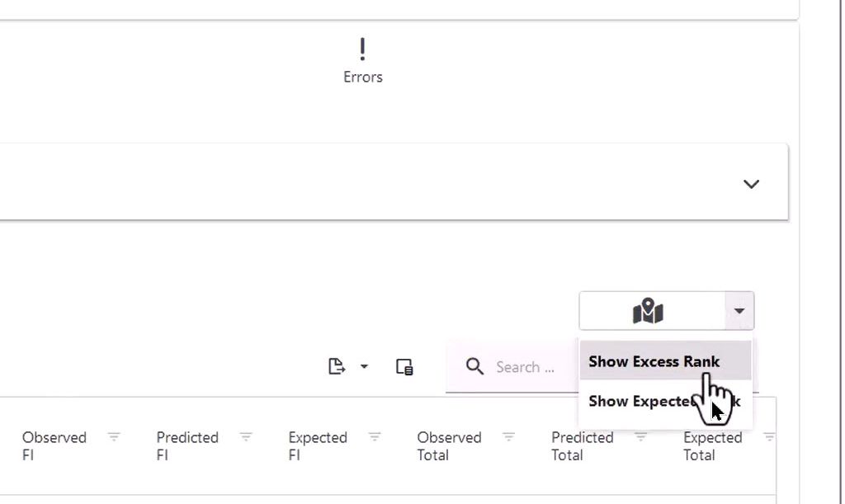This screenshot has width=845, height=504.
Task: Sort by Predicted FI column header
Action: click(187, 445)
